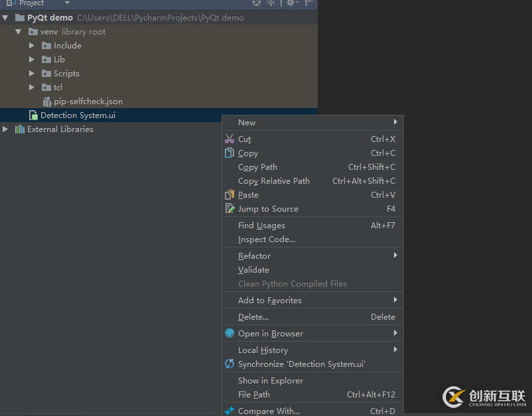
Task: Choose Synchronize 'Detection System.ui'
Action: coord(312,364)
